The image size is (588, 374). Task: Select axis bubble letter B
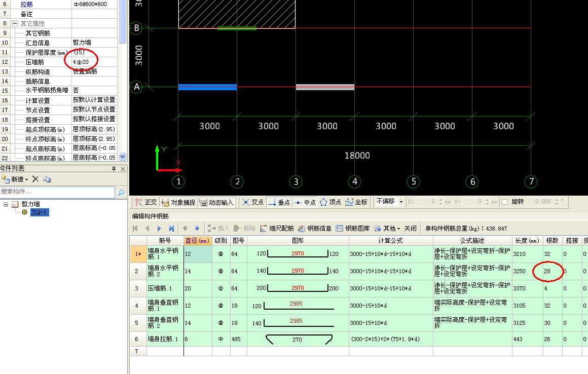136,28
